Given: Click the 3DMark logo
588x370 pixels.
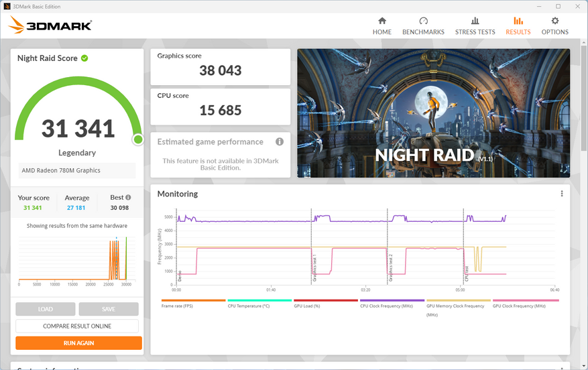Looking at the screenshot, I should click(50, 25).
